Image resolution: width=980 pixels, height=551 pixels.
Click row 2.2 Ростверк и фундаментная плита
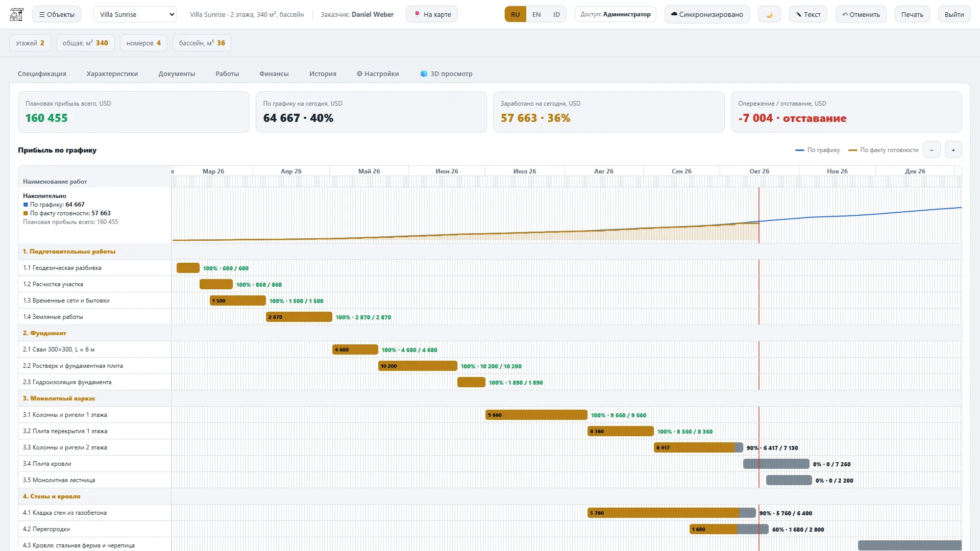point(94,366)
